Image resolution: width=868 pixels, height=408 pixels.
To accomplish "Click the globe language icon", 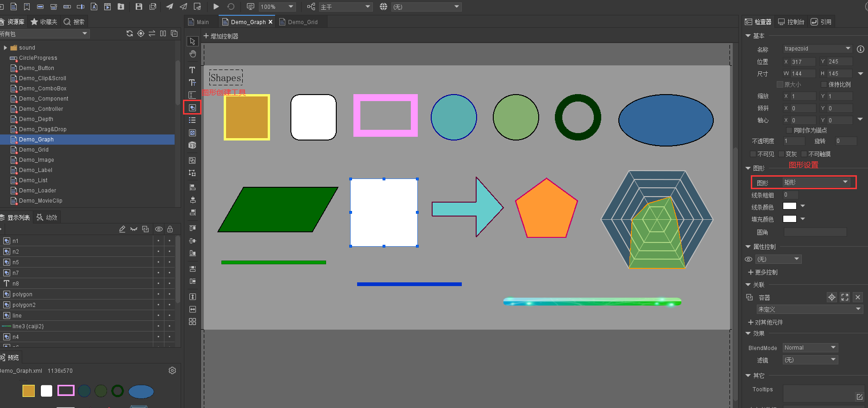I will 384,6.
